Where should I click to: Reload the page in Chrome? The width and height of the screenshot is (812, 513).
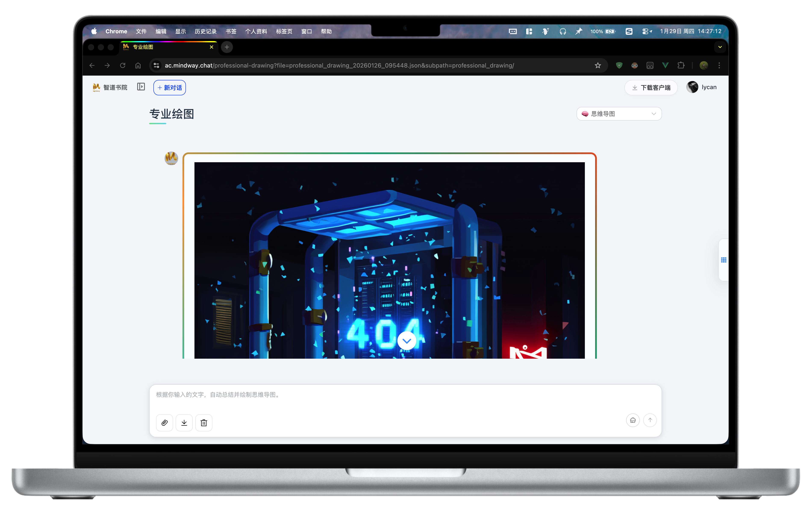pos(123,65)
